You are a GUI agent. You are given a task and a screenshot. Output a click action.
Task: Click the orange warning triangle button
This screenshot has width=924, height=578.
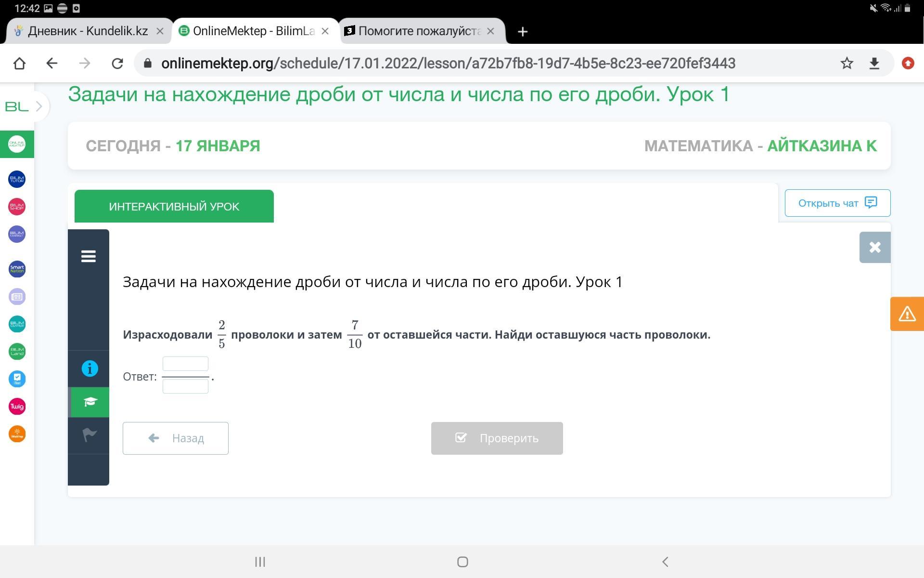[x=907, y=314]
